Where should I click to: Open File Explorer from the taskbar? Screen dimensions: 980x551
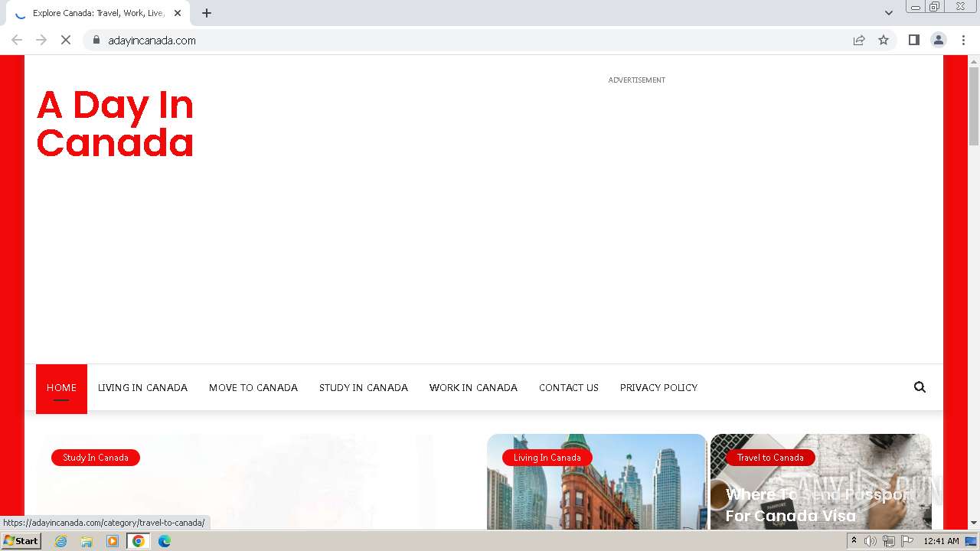[x=87, y=541]
